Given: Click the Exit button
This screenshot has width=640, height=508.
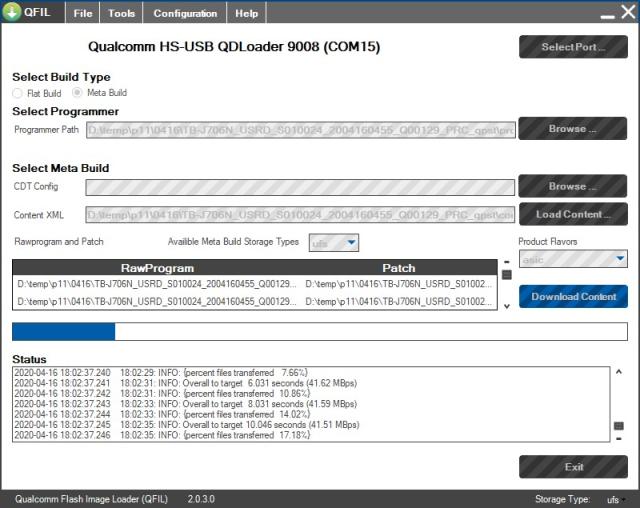Looking at the screenshot, I should (573, 467).
